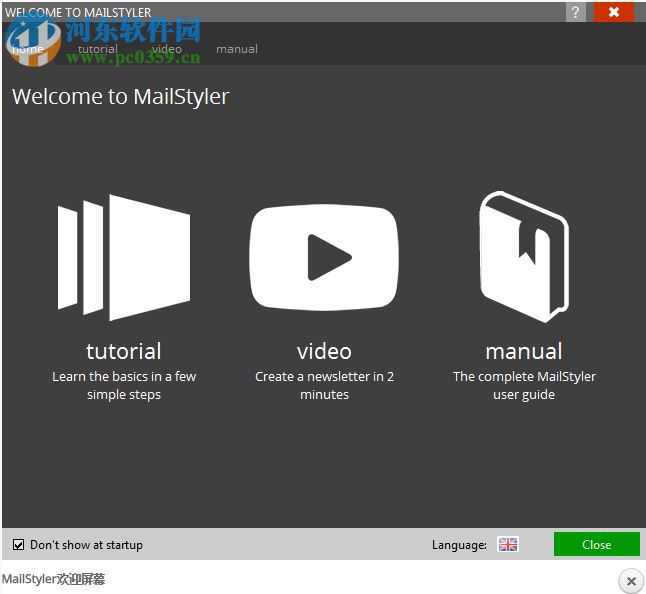Screen dimensions: 646x594
Task: Play the video via the play icon
Action: click(324, 257)
